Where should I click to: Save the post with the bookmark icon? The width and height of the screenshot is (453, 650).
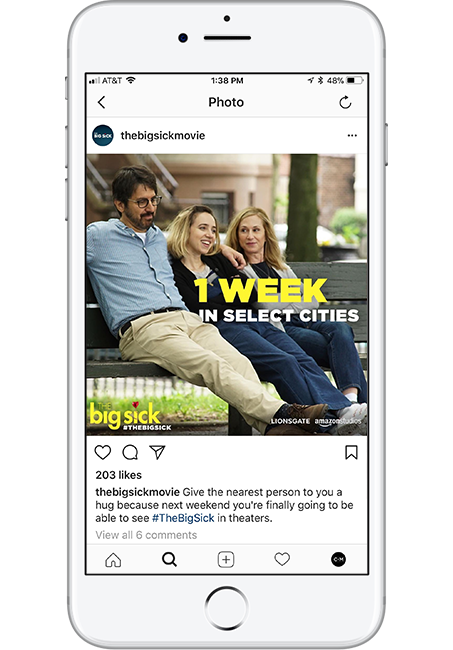(351, 452)
